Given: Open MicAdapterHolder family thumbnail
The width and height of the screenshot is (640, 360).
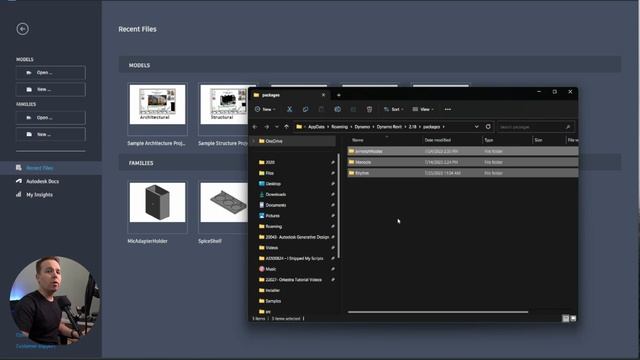Looking at the screenshot, I should [x=158, y=202].
